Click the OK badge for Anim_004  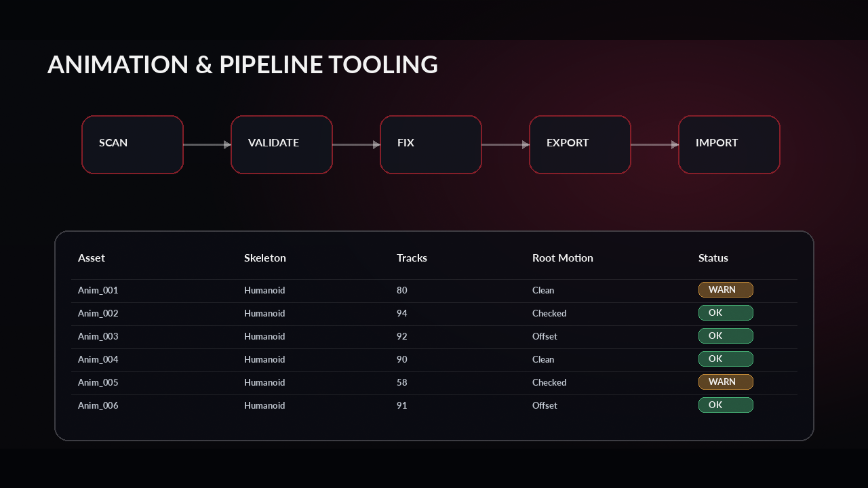[x=726, y=359]
